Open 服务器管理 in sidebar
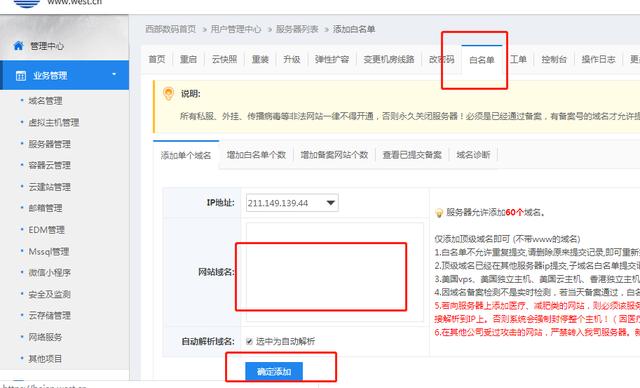This screenshot has width=640, height=388. click(x=49, y=144)
